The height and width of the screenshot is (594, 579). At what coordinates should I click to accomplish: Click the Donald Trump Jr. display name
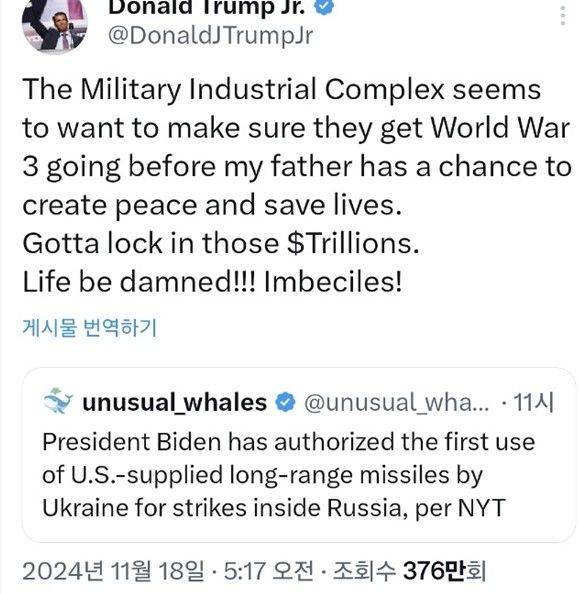tap(207, 8)
